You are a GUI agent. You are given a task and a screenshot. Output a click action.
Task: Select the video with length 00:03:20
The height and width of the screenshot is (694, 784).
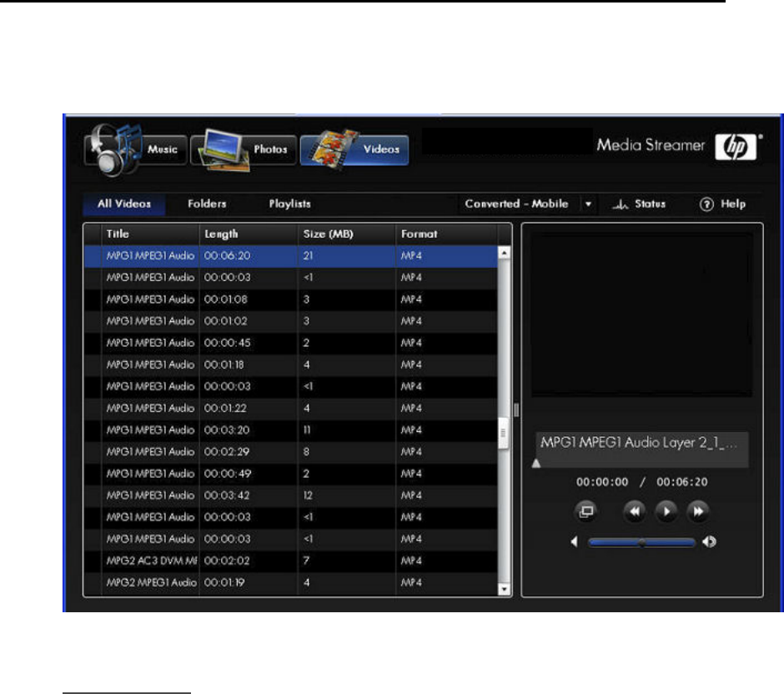(x=291, y=430)
